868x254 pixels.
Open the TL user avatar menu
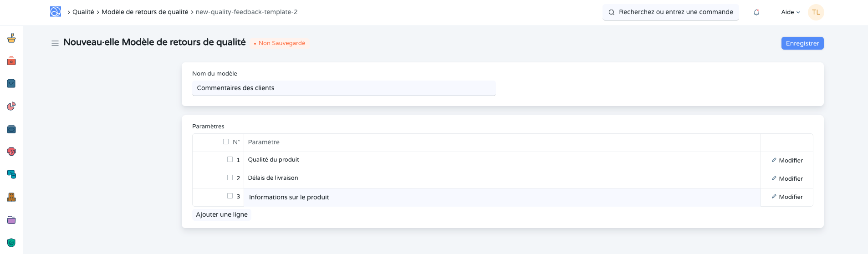click(816, 12)
